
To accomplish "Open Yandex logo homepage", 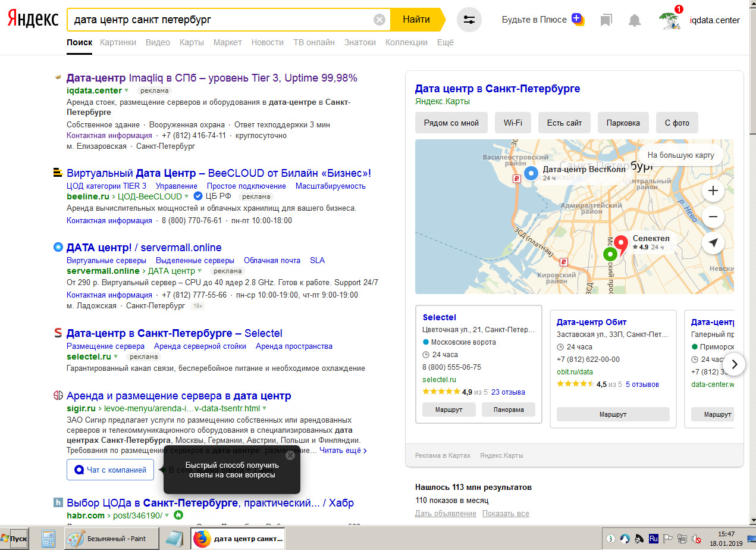I will [33, 20].
